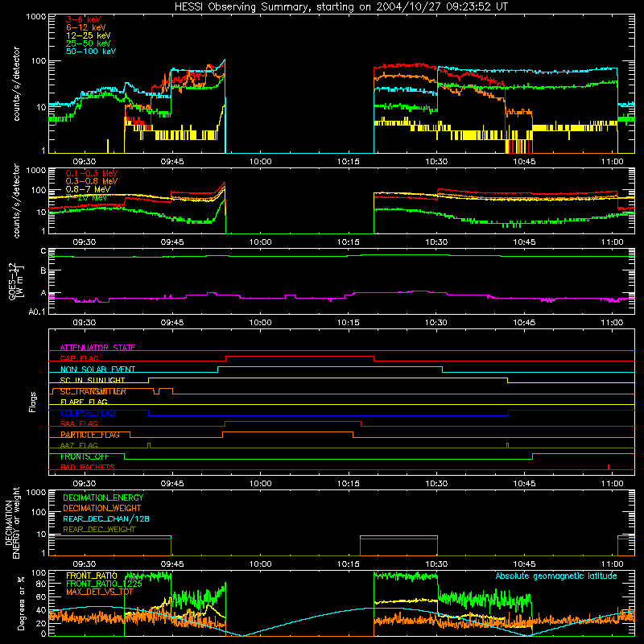Click the '0.8-7 MeV' legend label
This screenshot has width=644, height=644.
coord(88,189)
